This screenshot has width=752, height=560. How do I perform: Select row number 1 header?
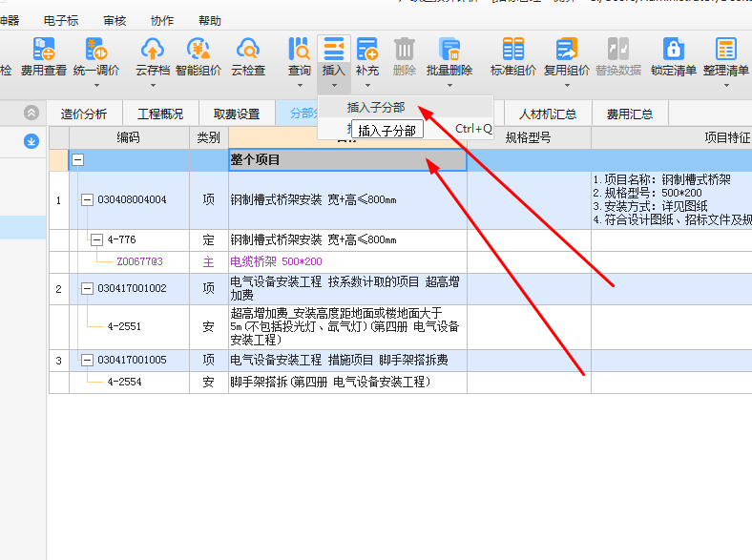click(59, 200)
